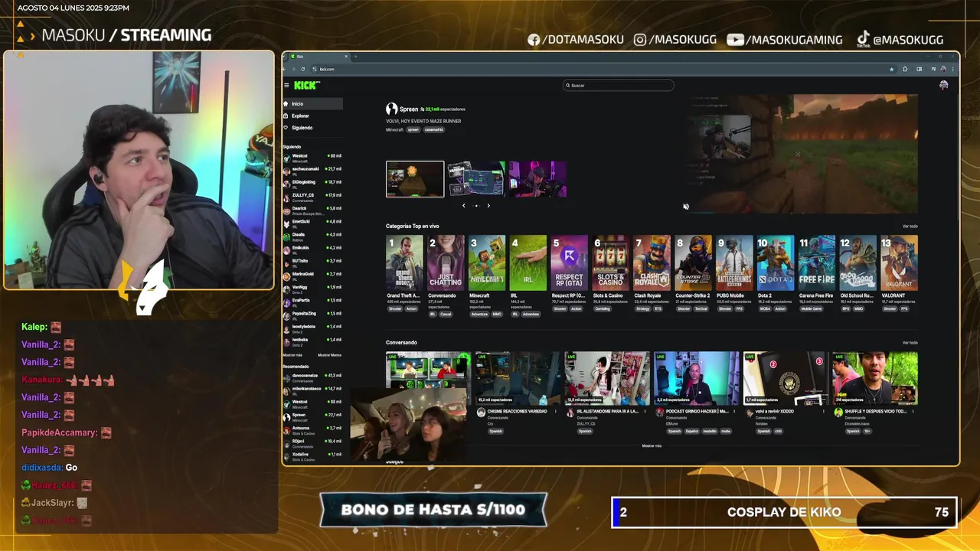Image resolution: width=980 pixels, height=551 pixels.
Task: Open Spreen's channel avatar in featured stream
Action: point(391,109)
